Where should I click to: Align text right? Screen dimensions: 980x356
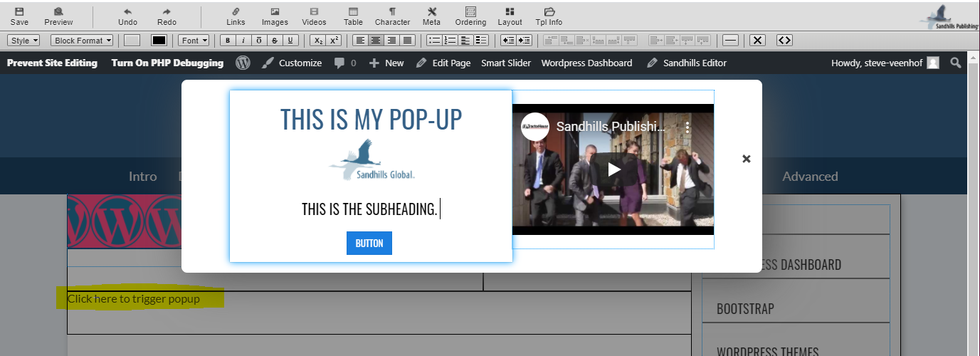coord(392,41)
